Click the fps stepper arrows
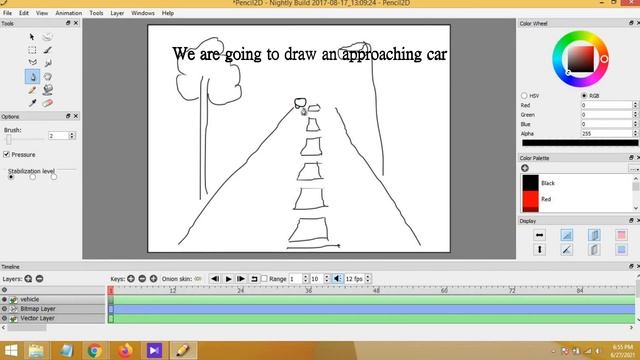The height and width of the screenshot is (360, 640). pyautogui.click(x=368, y=279)
